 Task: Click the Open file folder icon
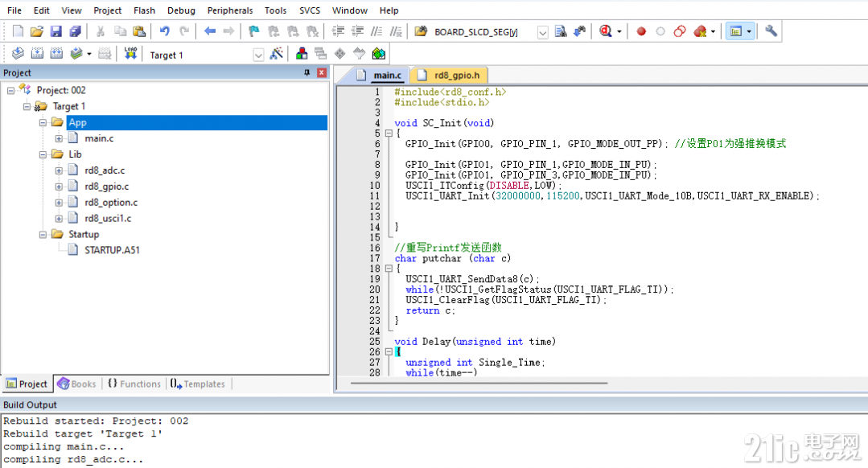click(x=36, y=31)
